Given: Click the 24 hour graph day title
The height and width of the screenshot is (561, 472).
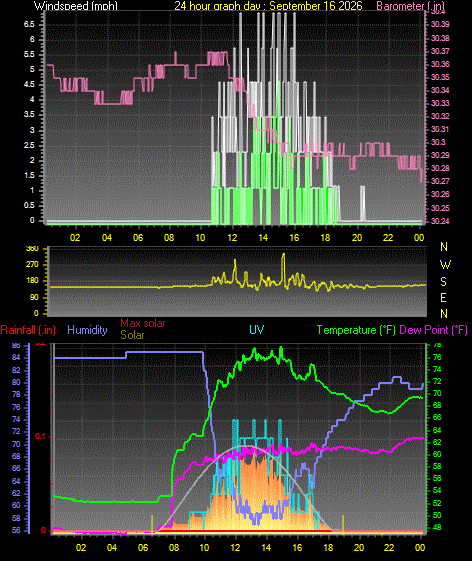Looking at the screenshot, I should coord(268,6).
